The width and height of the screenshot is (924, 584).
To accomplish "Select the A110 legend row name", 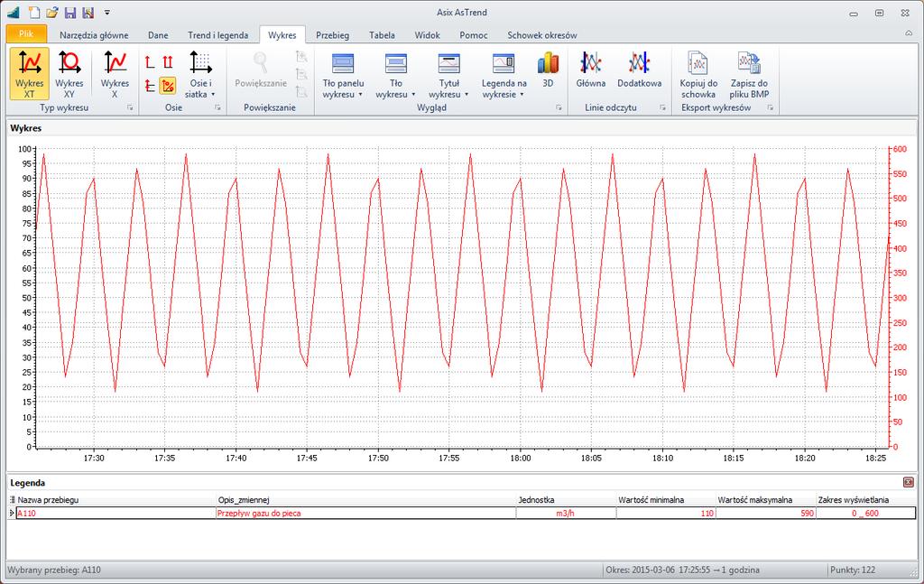I will (116, 514).
